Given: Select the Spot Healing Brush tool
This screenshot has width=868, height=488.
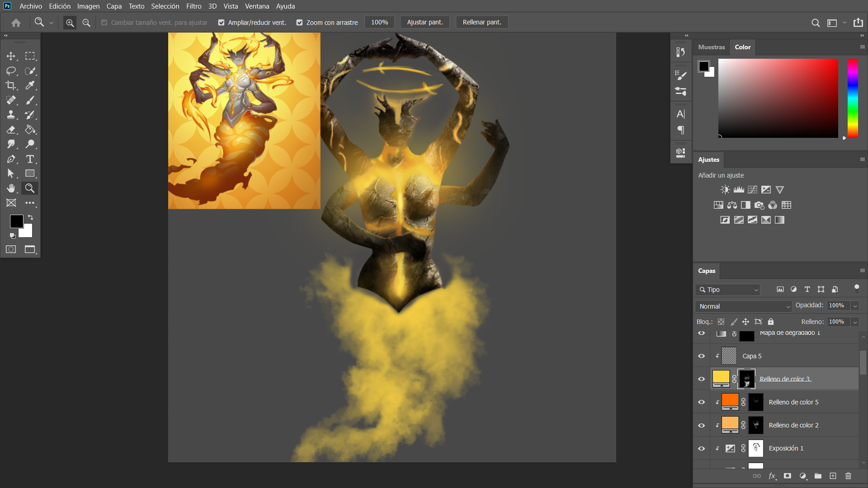Looking at the screenshot, I should click(11, 100).
